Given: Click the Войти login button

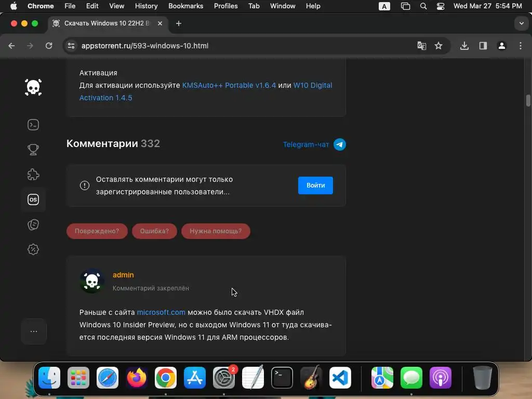Looking at the screenshot, I should pyautogui.click(x=315, y=185).
